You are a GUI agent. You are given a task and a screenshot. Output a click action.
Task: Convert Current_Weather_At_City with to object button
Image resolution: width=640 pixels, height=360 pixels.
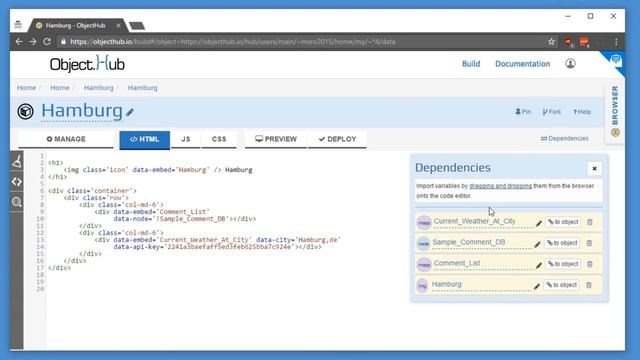click(x=563, y=222)
